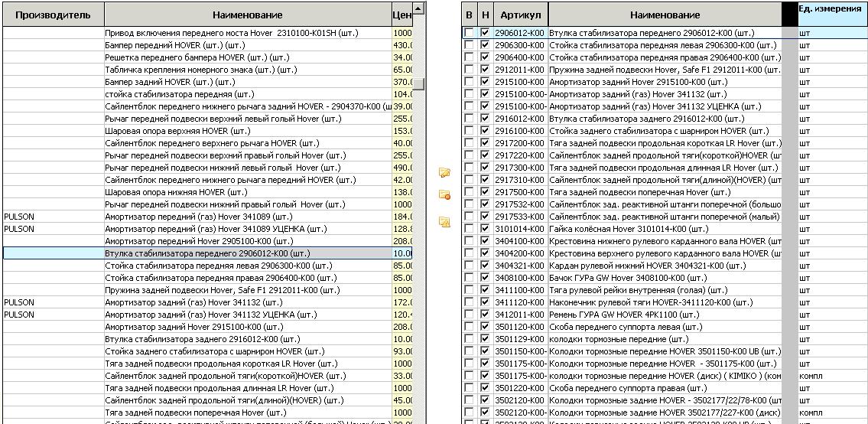The image size is (868, 424).
Task: Untick the Н checkbox for article 3501129-K00
Action: click(x=485, y=339)
